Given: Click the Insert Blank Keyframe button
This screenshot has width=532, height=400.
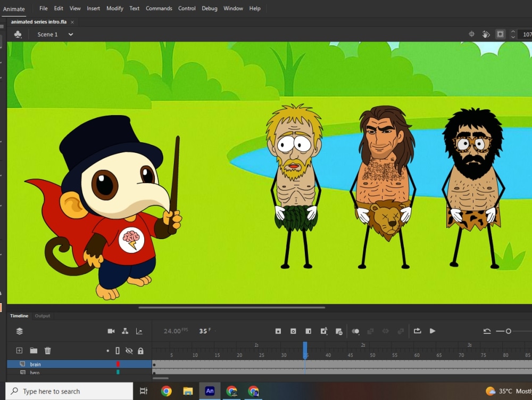Looking at the screenshot, I should [x=293, y=331].
